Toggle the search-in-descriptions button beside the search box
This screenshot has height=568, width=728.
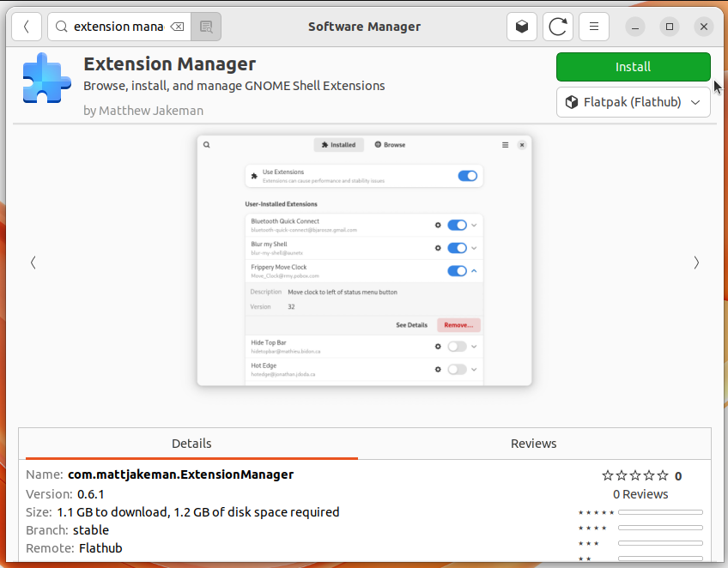click(206, 27)
